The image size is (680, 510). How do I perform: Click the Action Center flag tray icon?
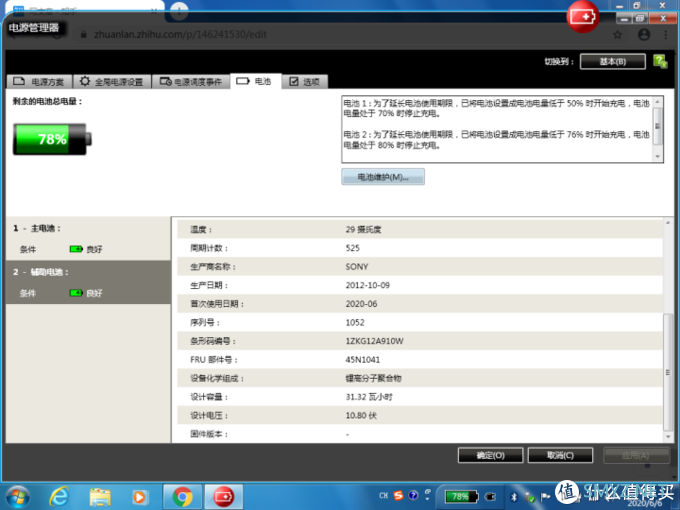click(545, 497)
